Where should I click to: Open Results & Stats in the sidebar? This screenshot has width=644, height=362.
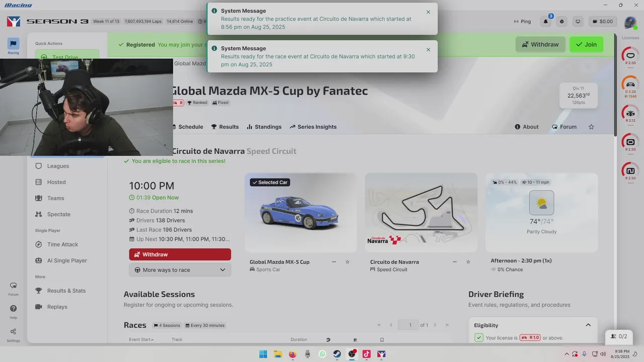(66, 291)
